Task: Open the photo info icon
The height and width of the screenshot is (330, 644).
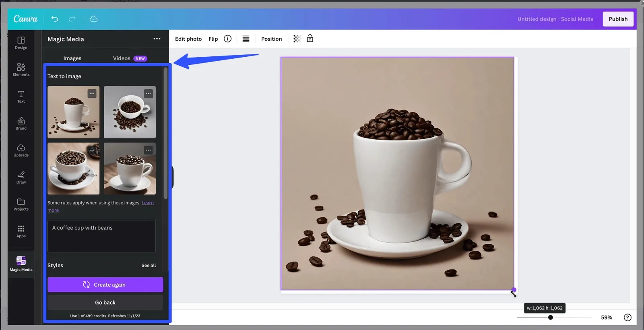Action: (x=227, y=39)
